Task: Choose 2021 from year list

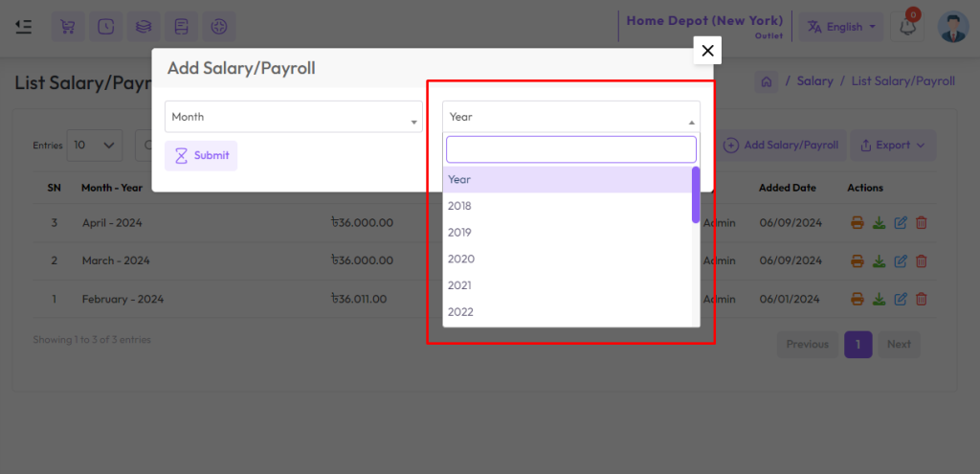Action: 568,285
